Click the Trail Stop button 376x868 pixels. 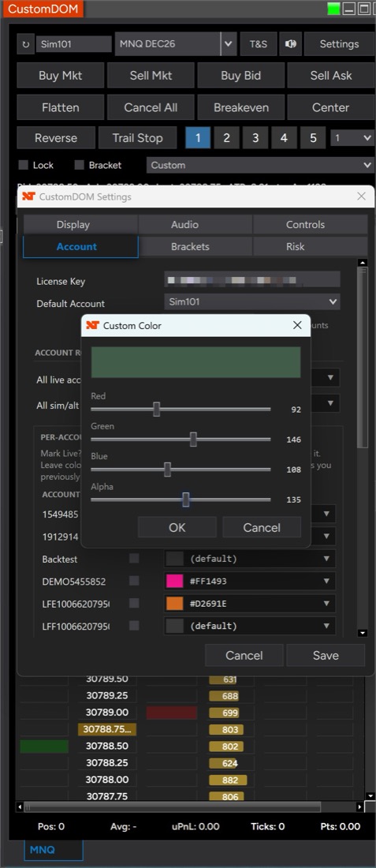coord(138,138)
